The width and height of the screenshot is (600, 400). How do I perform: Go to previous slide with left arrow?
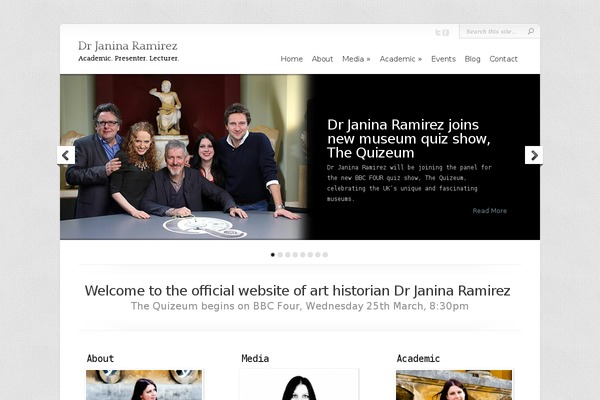[66, 155]
